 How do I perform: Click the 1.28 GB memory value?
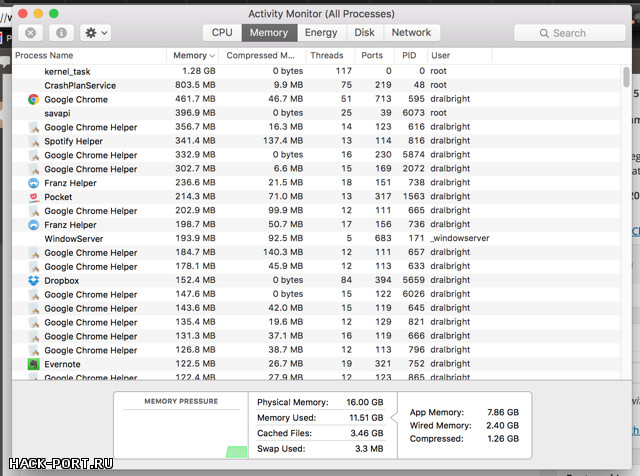[199, 71]
